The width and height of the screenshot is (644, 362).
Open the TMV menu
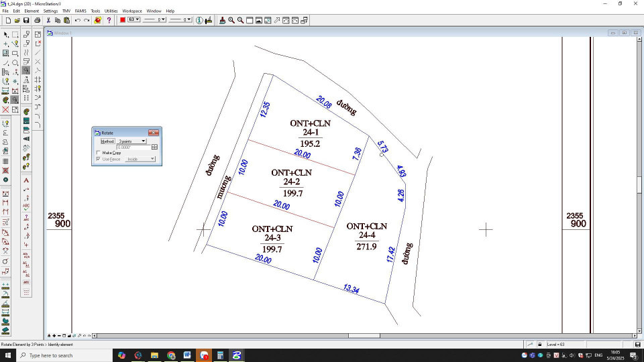click(66, 11)
